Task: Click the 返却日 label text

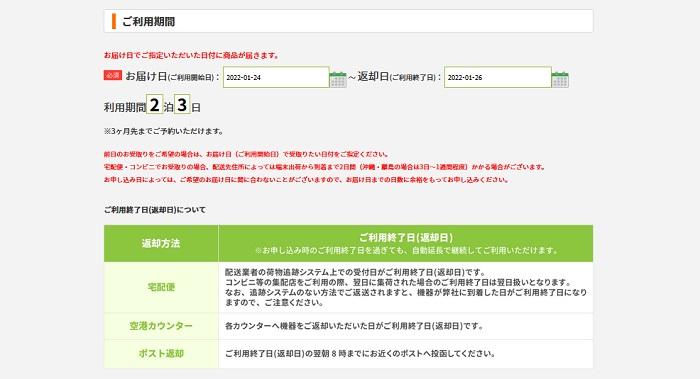Action: [x=373, y=76]
